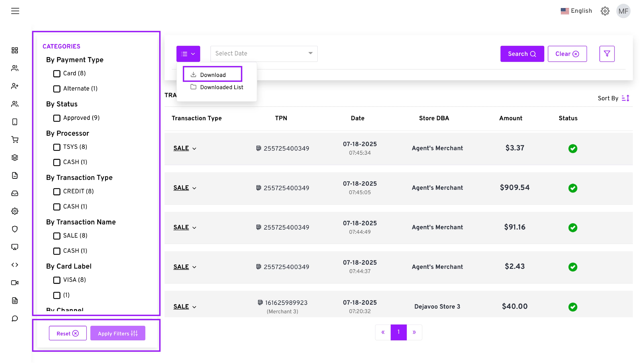Choose Download from the dropdown menu
The image size is (644, 363).
tap(212, 75)
